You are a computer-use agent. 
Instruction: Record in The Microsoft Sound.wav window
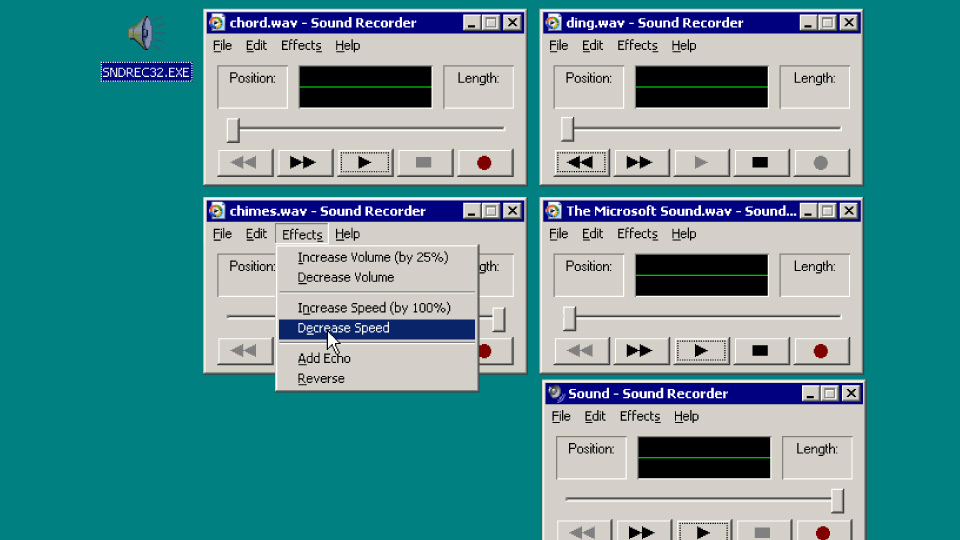pyautogui.click(x=820, y=351)
